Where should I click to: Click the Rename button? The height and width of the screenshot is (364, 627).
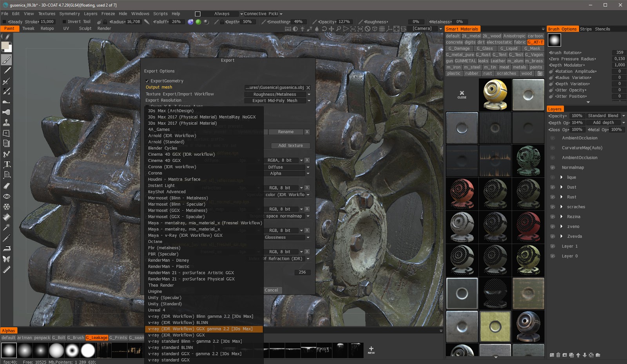tap(286, 132)
